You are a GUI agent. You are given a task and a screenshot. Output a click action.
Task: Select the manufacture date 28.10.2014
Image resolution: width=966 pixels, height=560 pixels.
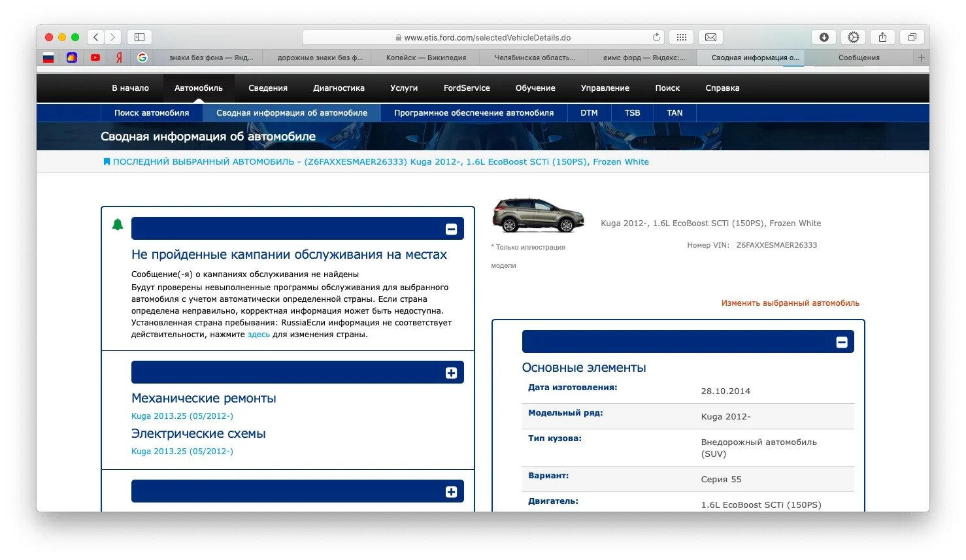pos(725,391)
